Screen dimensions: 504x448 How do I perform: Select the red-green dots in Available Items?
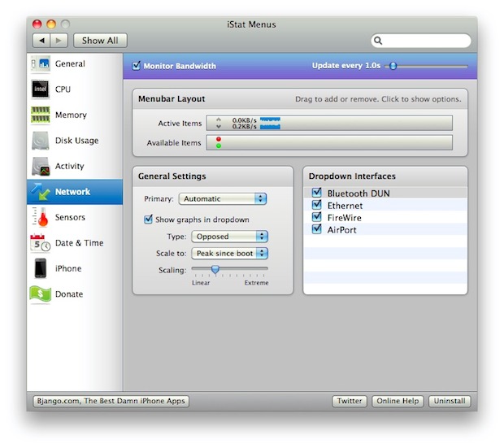[x=219, y=142]
